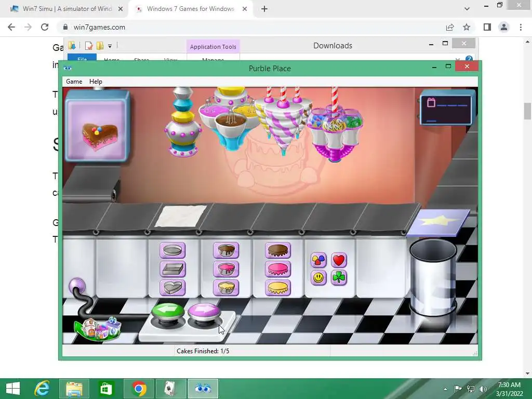
Task: Open the Help menu in Purble Place
Action: click(96, 82)
